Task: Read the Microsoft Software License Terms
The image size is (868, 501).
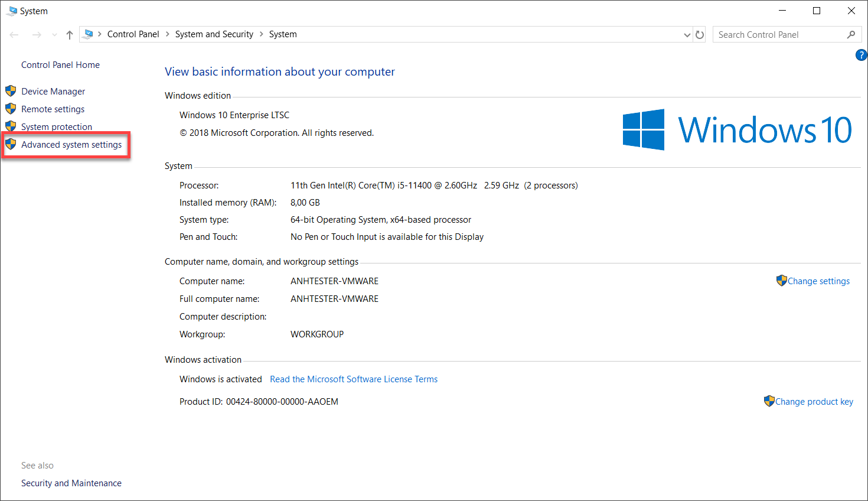Action: point(354,379)
